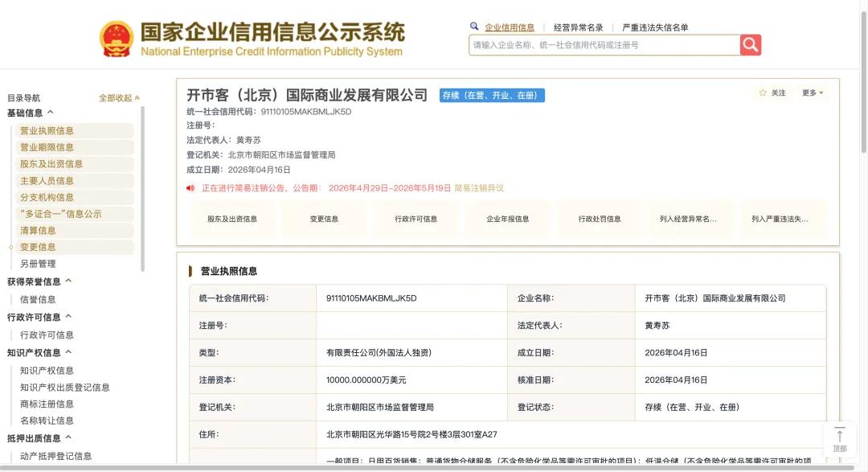Click the blue 存续 status badge
Image resolution: width=868 pixels, height=472 pixels.
click(492, 96)
